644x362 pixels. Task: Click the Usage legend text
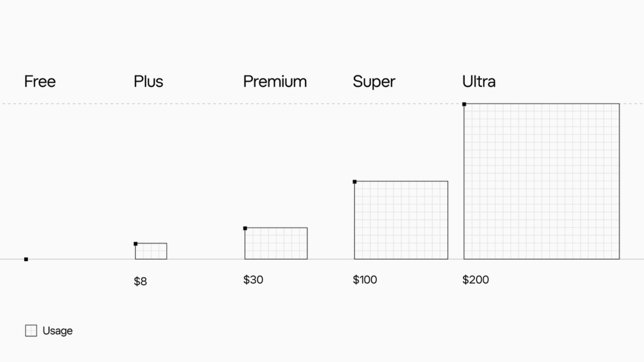[57, 331]
